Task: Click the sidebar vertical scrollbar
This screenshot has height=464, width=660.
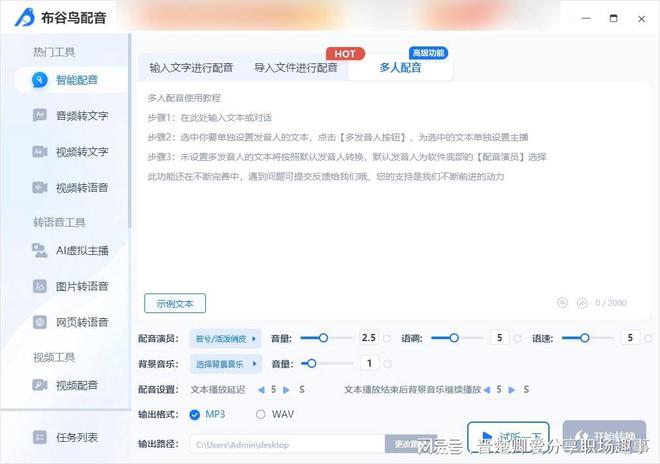Action: click(x=130, y=131)
